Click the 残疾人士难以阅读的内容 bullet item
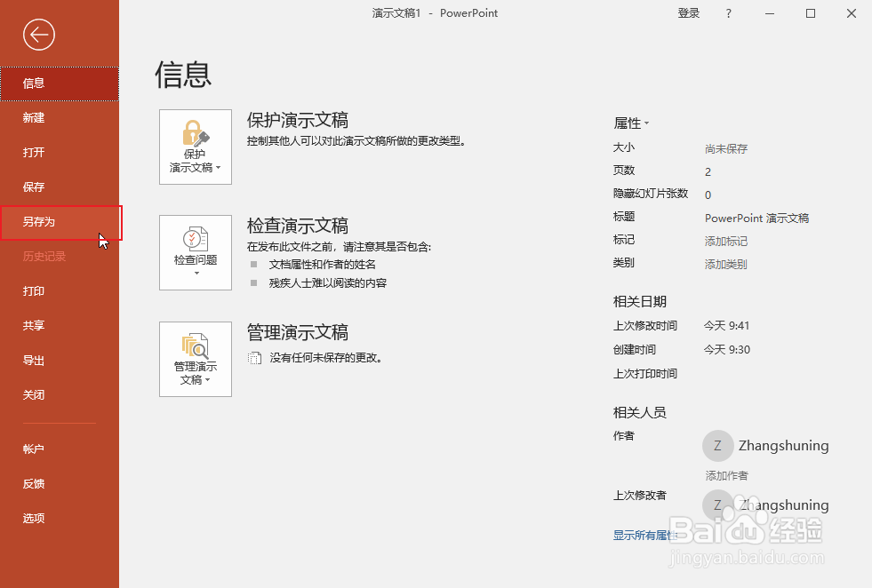Image resolution: width=872 pixels, height=588 pixels. pyautogui.click(x=328, y=282)
